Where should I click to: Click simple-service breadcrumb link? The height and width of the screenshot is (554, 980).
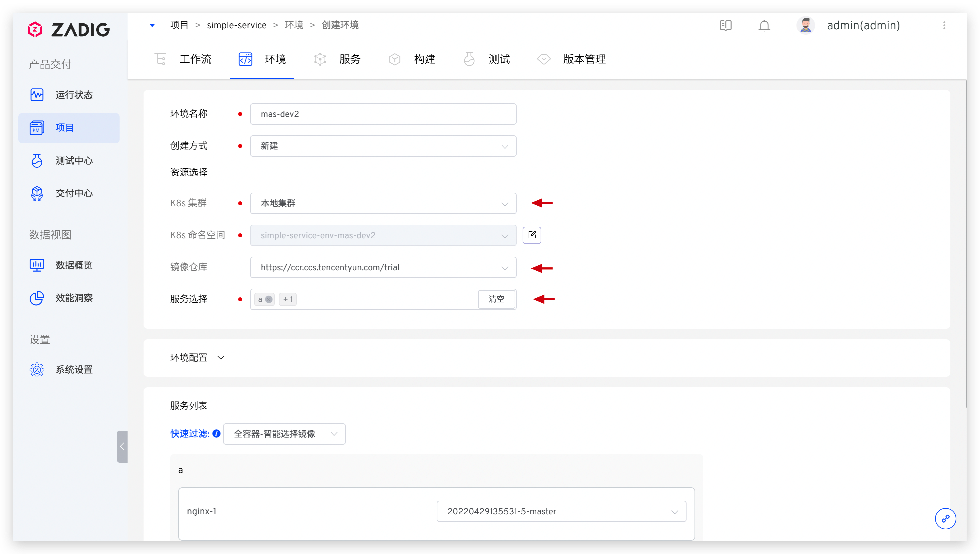click(236, 25)
